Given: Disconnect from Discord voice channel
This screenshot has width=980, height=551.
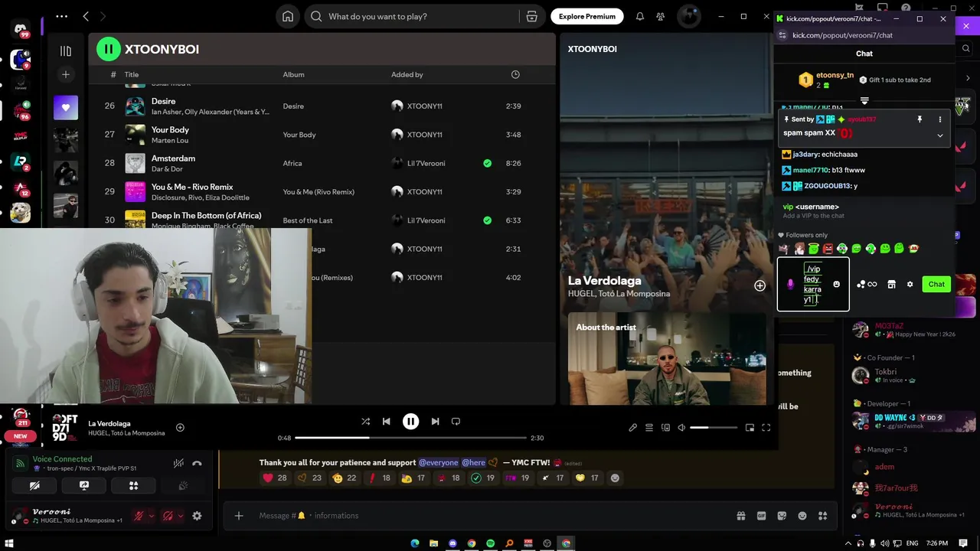Looking at the screenshot, I should click(x=197, y=464).
